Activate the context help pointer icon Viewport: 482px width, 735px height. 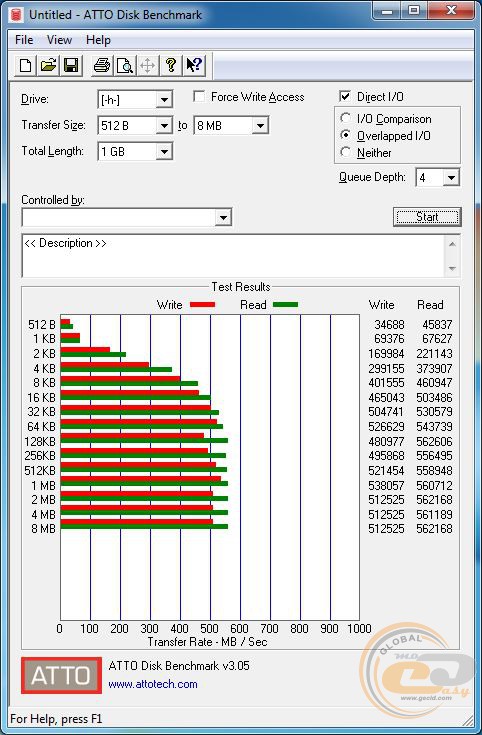tap(194, 65)
